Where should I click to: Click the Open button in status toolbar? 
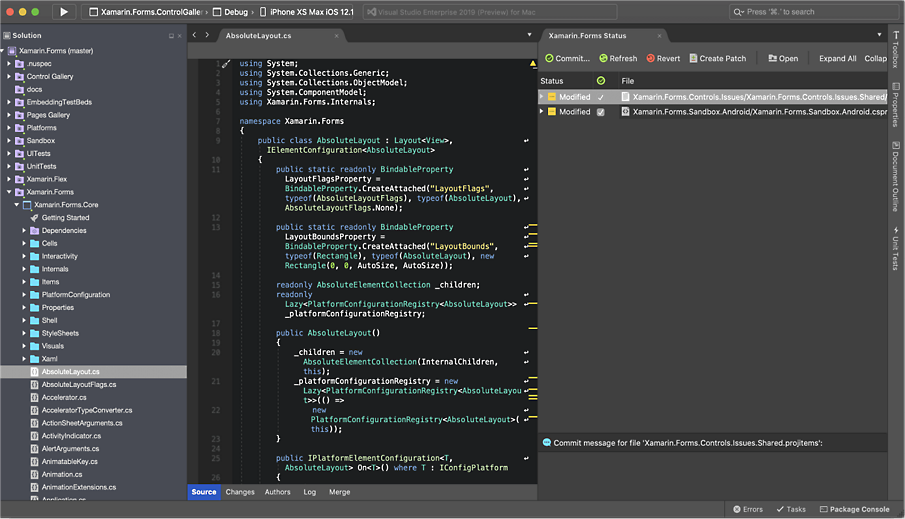783,58
